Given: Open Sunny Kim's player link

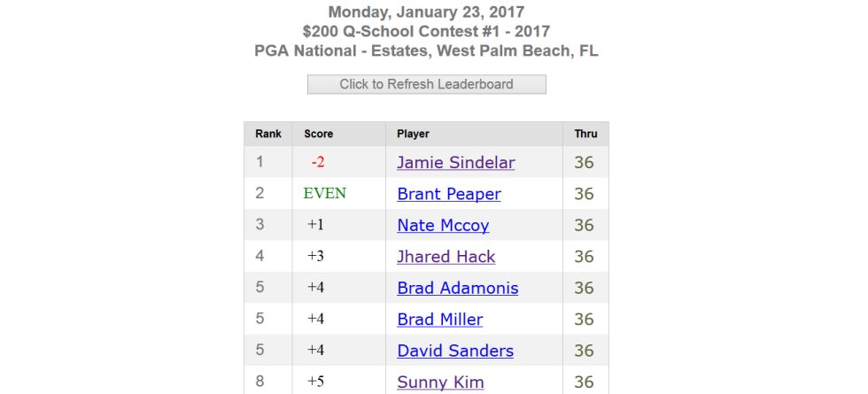Looking at the screenshot, I should click(440, 382).
